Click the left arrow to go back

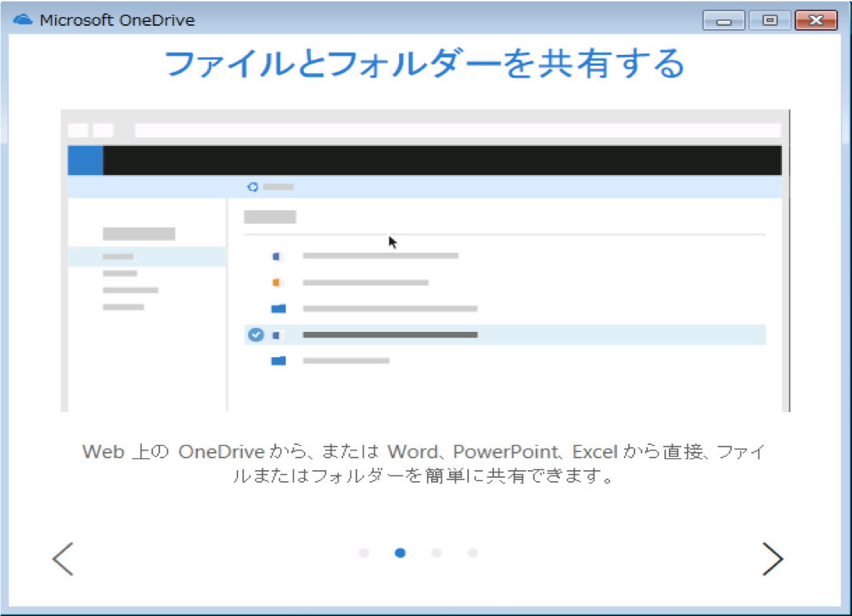click(x=63, y=559)
